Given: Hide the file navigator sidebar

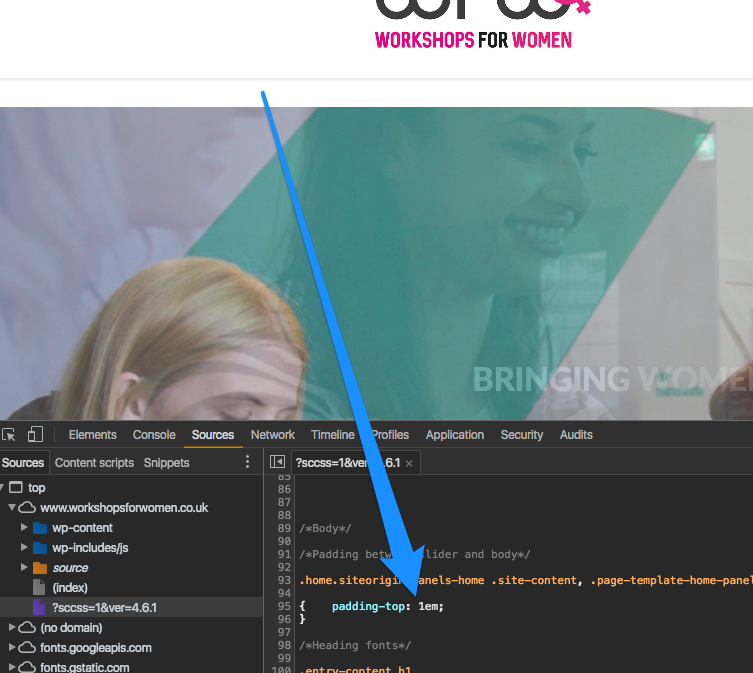Looking at the screenshot, I should 278,463.
